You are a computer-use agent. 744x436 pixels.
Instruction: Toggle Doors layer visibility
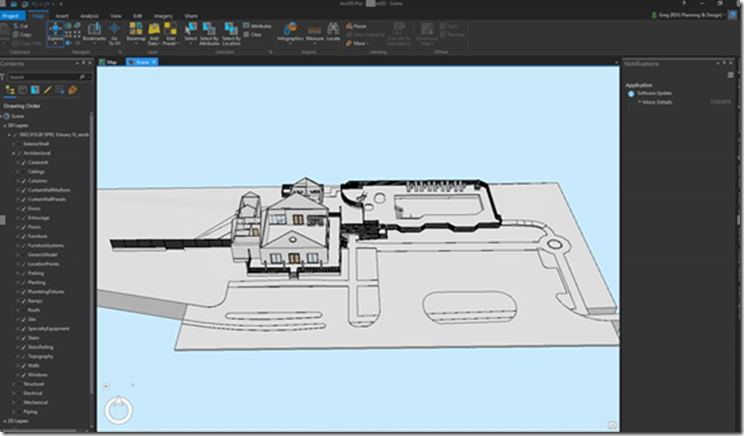coord(23,209)
